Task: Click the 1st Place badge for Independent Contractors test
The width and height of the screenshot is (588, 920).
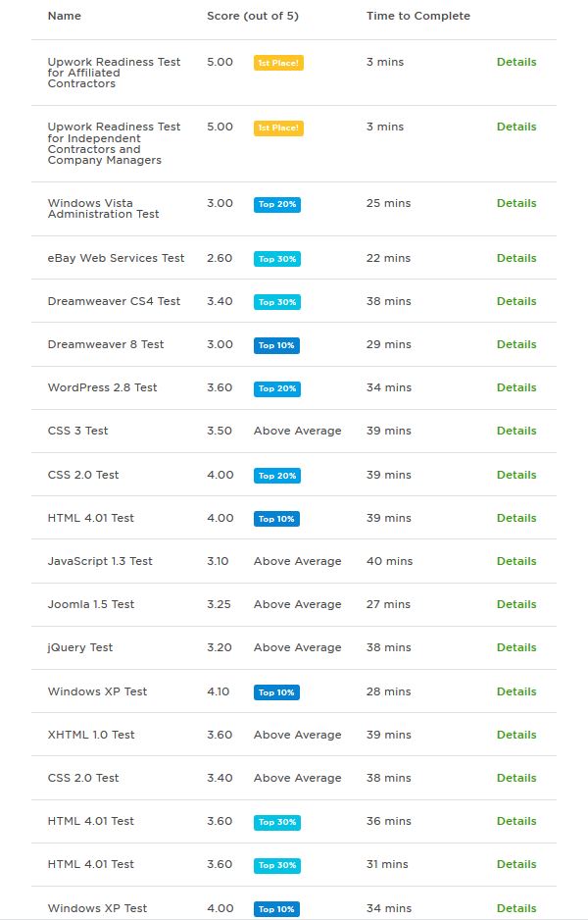Action: pyautogui.click(x=278, y=128)
